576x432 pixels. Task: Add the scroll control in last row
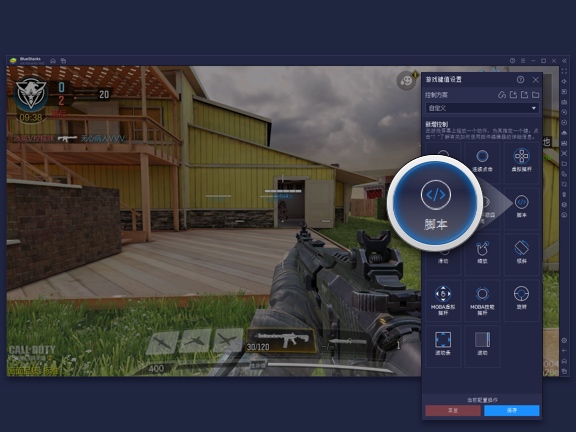point(482,345)
